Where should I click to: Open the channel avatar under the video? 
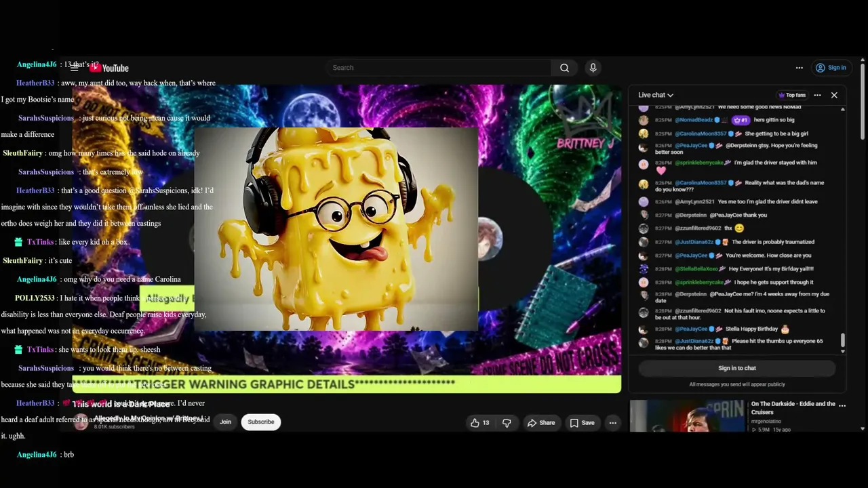tap(81, 422)
